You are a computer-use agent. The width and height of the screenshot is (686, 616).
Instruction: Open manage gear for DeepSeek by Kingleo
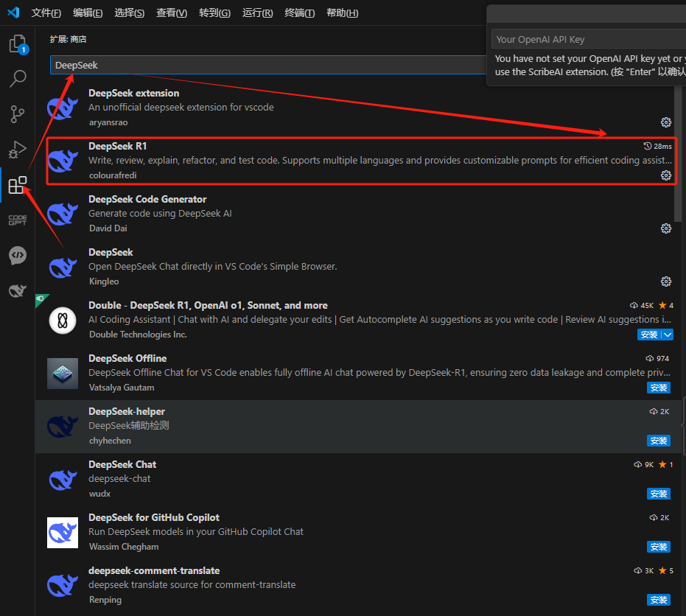pos(666,281)
